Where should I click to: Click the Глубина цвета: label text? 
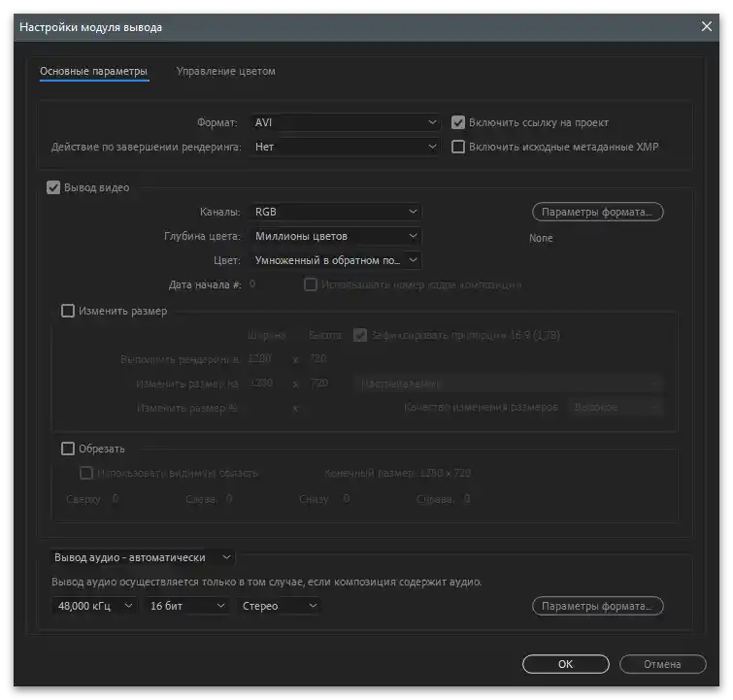pyautogui.click(x=202, y=236)
